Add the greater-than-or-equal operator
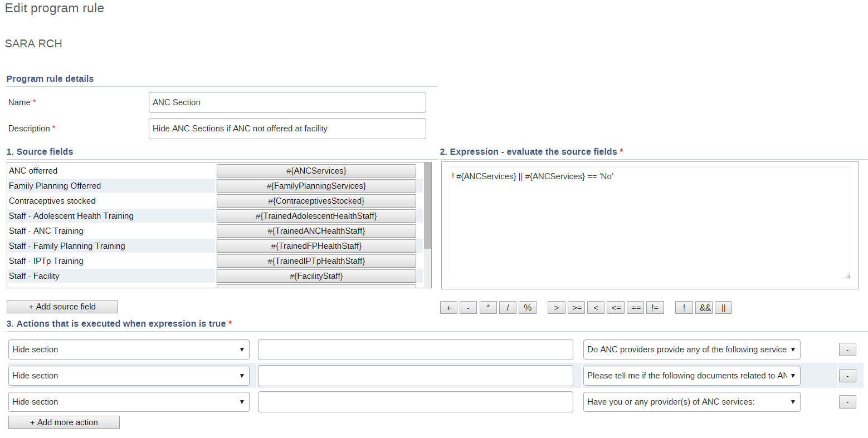The height and width of the screenshot is (438, 868). point(576,308)
